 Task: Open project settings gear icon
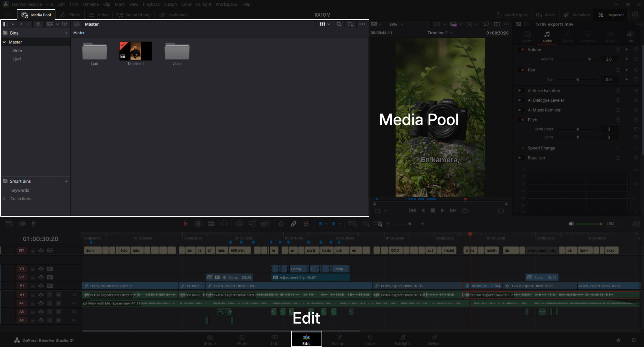pos(634,340)
